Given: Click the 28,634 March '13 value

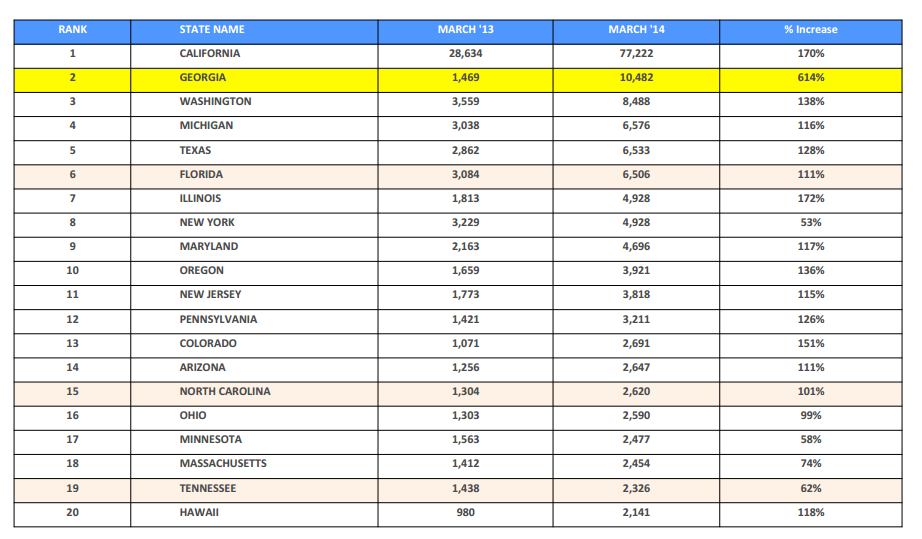Looking at the screenshot, I should tap(465, 53).
